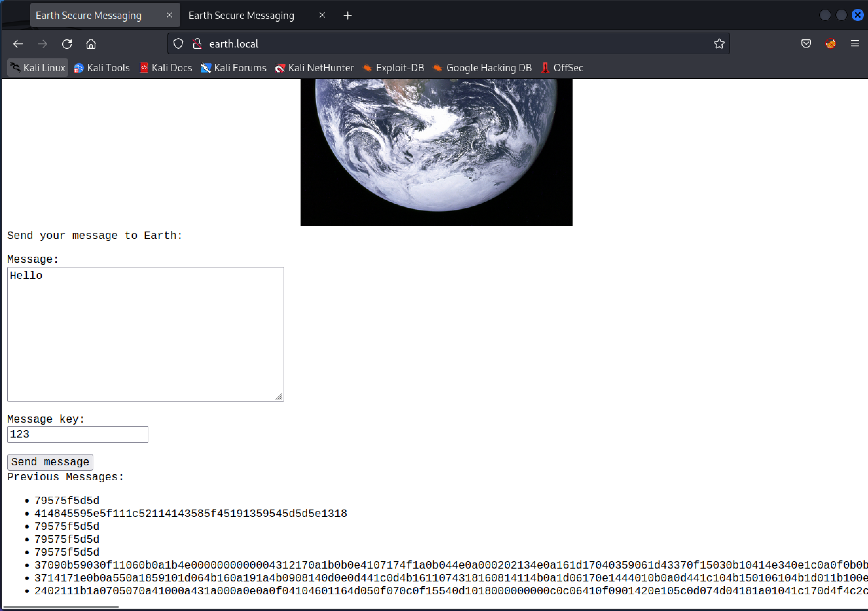
Task: Click the horizontal scrollbar at page bottom
Action: coord(60,607)
